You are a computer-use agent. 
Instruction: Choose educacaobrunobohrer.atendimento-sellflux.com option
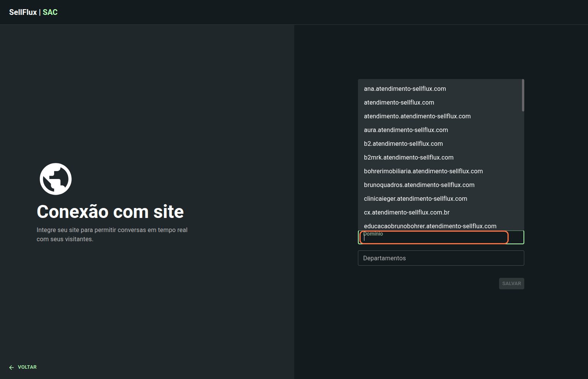pos(430,226)
